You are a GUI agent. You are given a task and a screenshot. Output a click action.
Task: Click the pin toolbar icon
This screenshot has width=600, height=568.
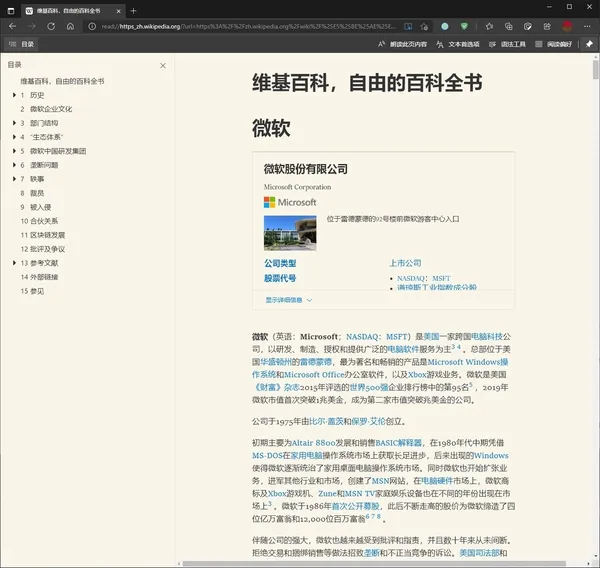(589, 45)
